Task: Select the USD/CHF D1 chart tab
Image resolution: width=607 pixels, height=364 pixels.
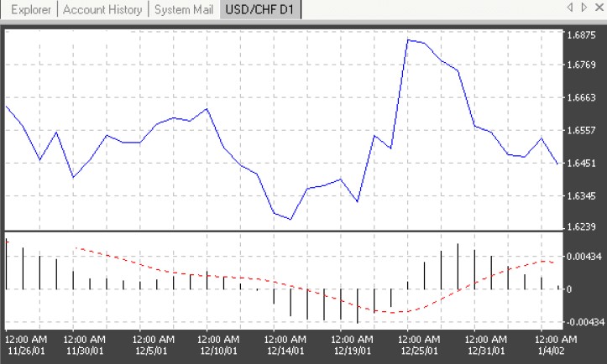Action: pos(259,9)
